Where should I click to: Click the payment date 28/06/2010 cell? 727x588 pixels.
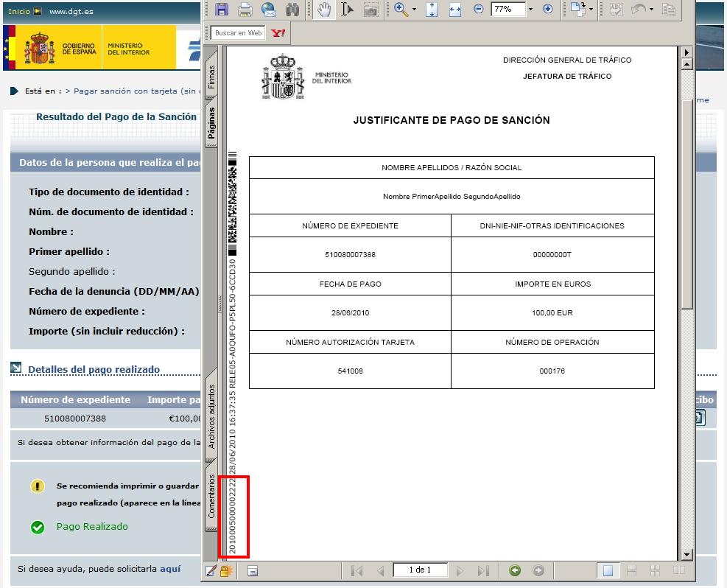pyautogui.click(x=350, y=313)
